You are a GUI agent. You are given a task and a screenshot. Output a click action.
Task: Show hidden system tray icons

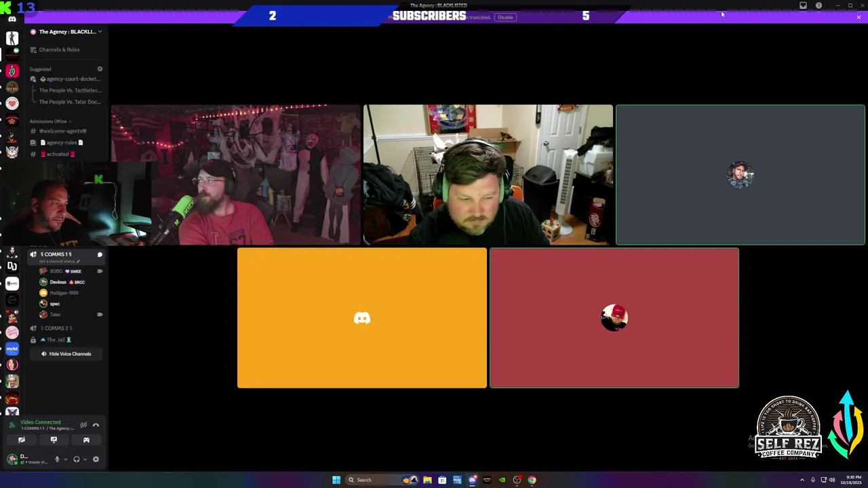(802, 480)
